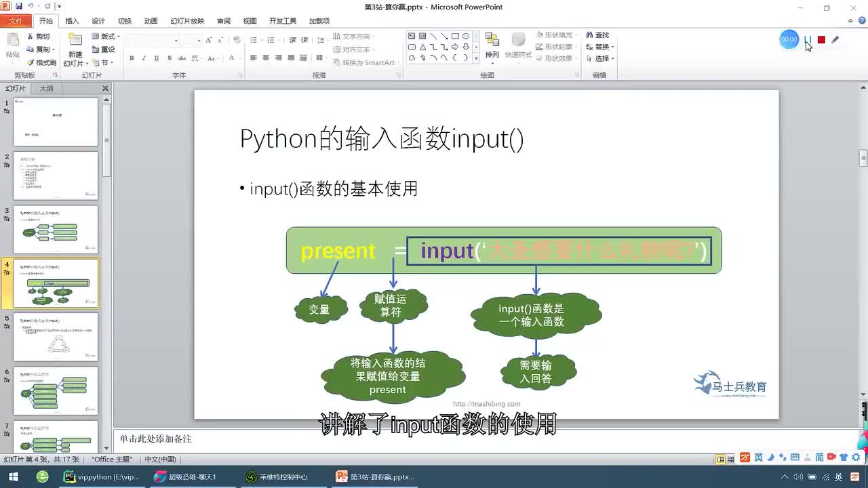
Task: Open the vippython PyCharm taskbar item
Action: pos(102,476)
